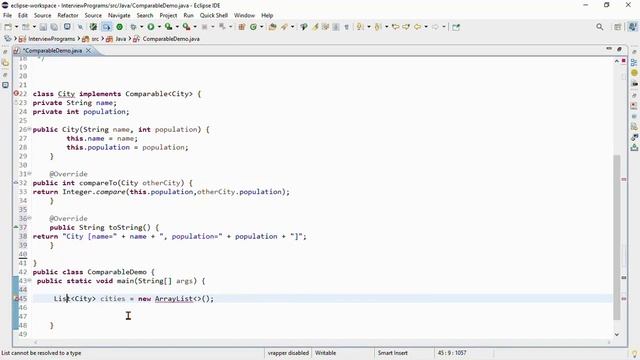Screen dimensions: 640x360
Task: Click the Java package in the breadcrumb
Action: [x=121, y=39]
